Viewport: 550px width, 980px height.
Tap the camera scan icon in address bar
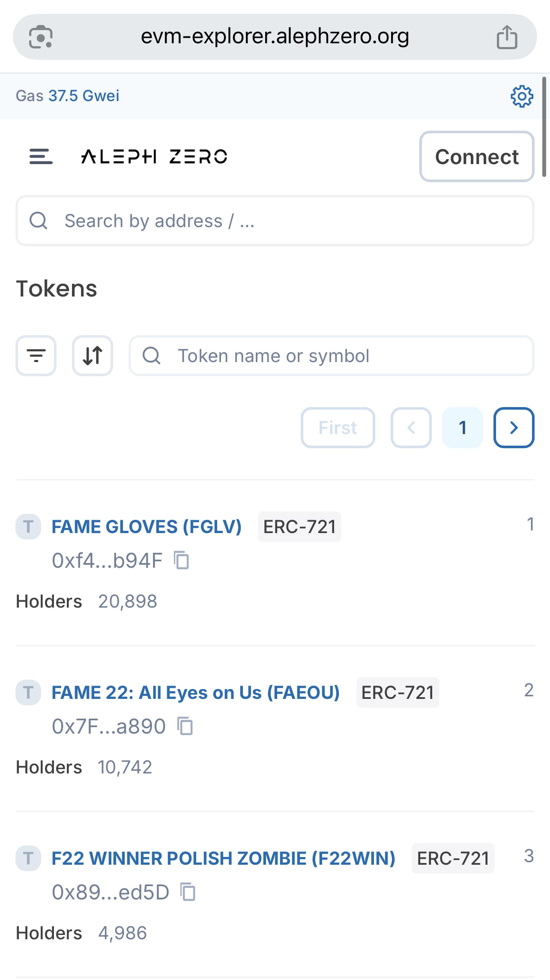[41, 37]
